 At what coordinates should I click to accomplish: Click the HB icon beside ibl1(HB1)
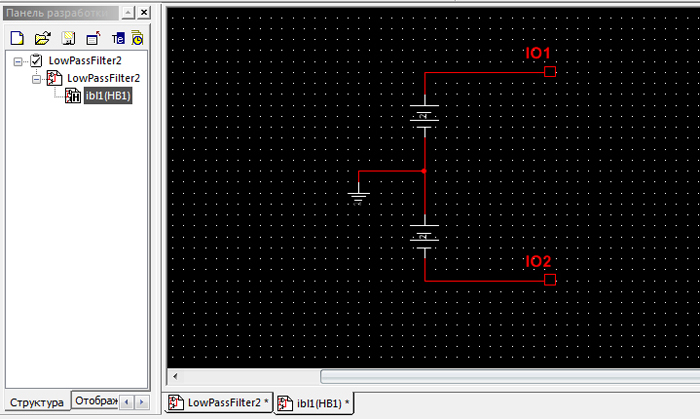click(73, 95)
